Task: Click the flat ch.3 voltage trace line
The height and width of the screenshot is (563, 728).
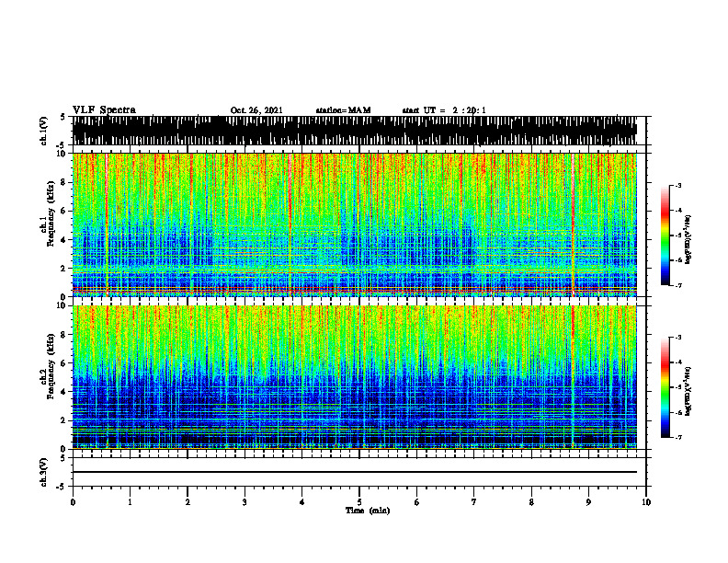Action: (x=354, y=472)
